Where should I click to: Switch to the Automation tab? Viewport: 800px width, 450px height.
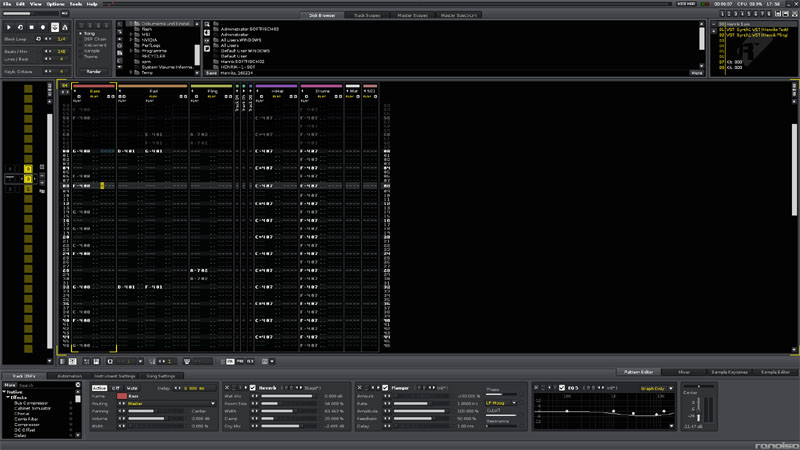tap(69, 376)
